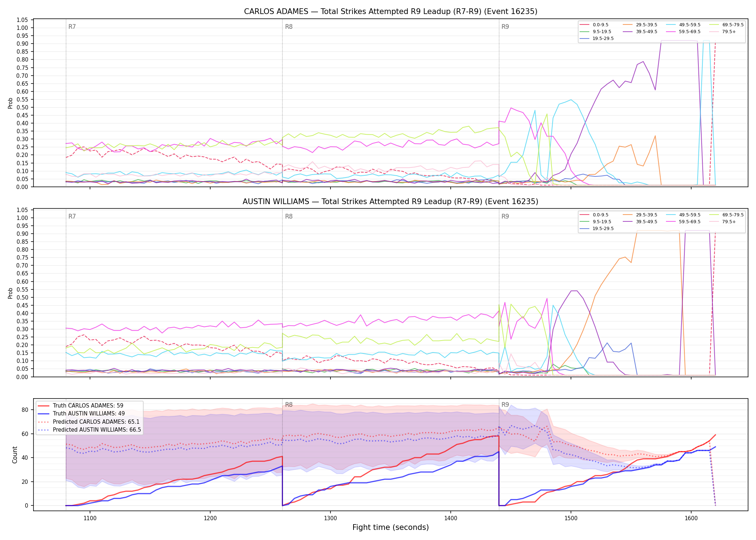Click the '1200' x-axis tick label
The image size is (756, 540).
click(x=210, y=518)
